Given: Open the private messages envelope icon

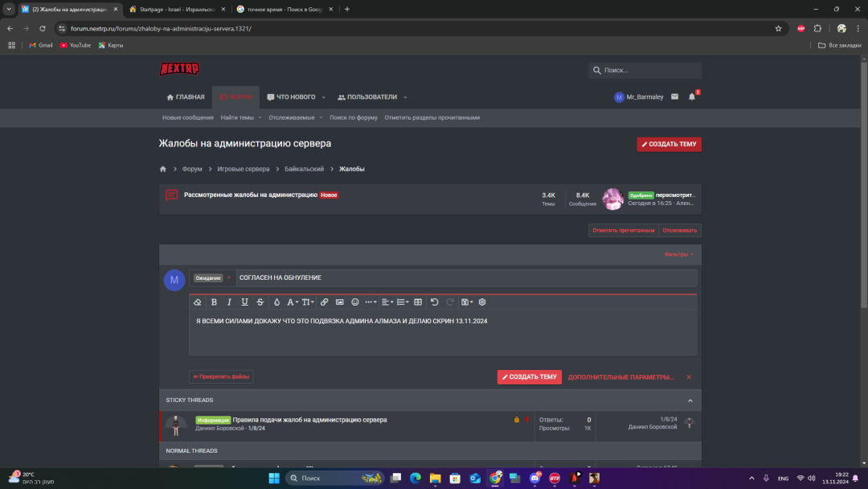Looking at the screenshot, I should point(674,97).
